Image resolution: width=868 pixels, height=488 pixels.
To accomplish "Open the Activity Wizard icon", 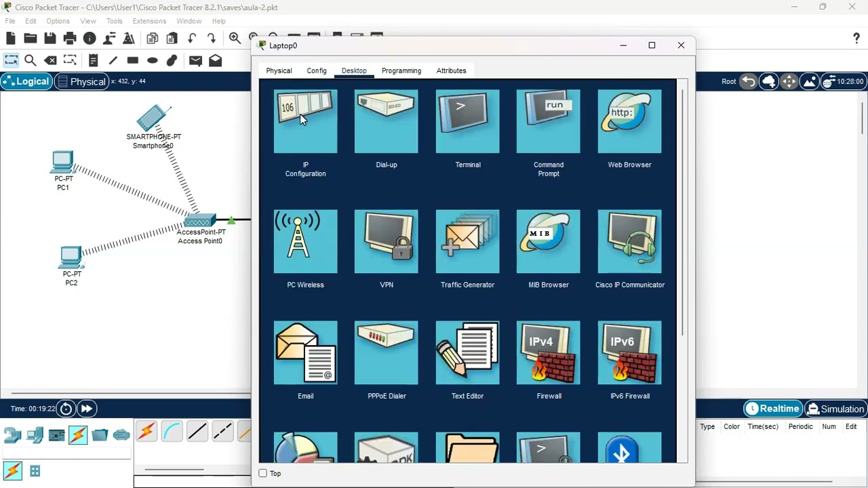I will pos(109,39).
